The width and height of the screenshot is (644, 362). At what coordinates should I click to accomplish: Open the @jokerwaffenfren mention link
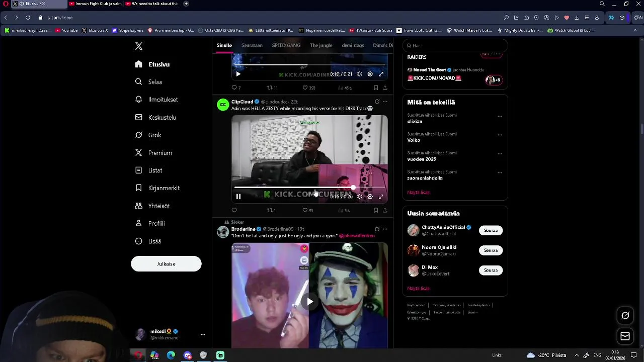(357, 236)
